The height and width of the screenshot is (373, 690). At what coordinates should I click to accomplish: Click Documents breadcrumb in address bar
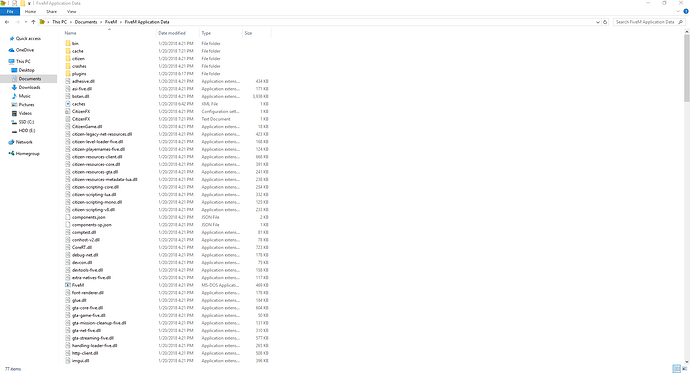click(x=86, y=22)
